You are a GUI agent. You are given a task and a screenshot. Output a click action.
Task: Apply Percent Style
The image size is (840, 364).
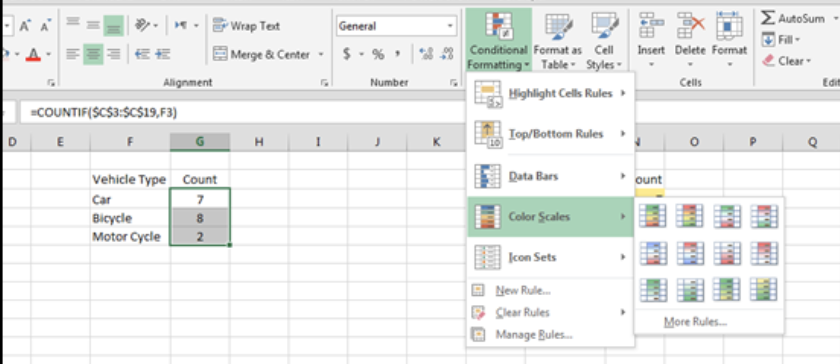[x=378, y=54]
